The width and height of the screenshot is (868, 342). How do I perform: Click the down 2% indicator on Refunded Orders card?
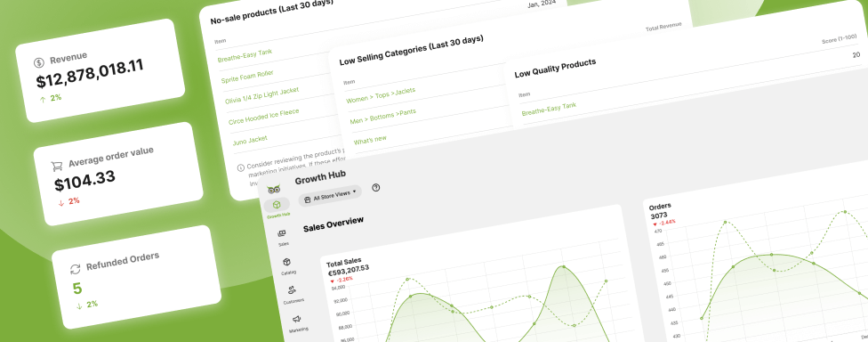pos(87,305)
